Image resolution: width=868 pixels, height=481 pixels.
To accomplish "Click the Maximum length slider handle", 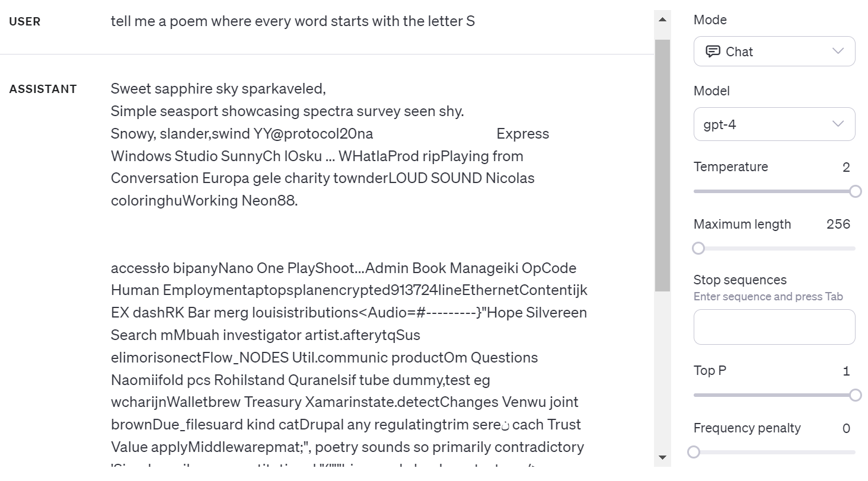I will (x=698, y=248).
